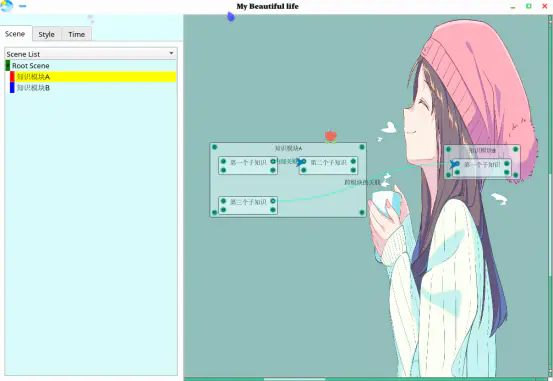Click the 内部关联 connection label

(286, 161)
